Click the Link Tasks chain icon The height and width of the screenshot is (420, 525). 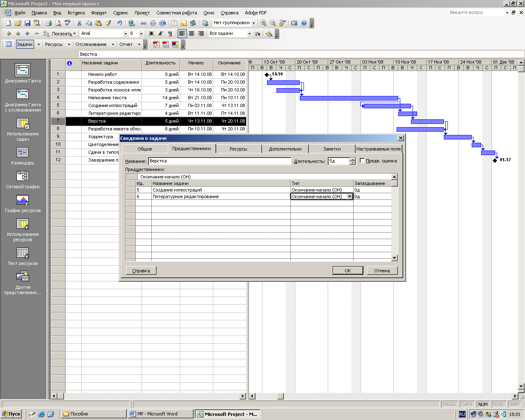coord(144,23)
